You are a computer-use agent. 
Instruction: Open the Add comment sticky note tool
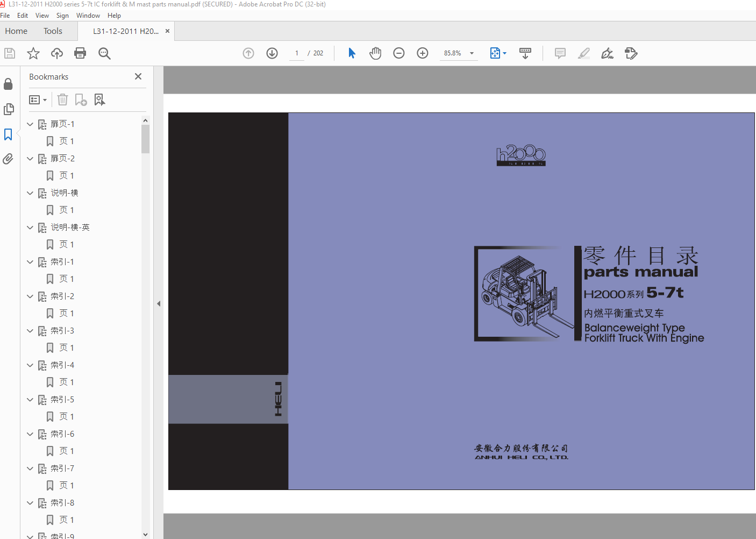pyautogui.click(x=560, y=53)
